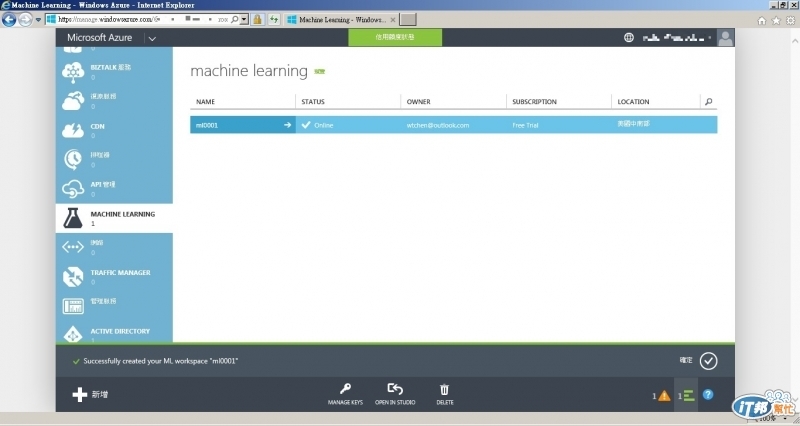Screen dimensions: 800x426
Task: Click the Free Trial subscription cell
Action: (x=559, y=125)
